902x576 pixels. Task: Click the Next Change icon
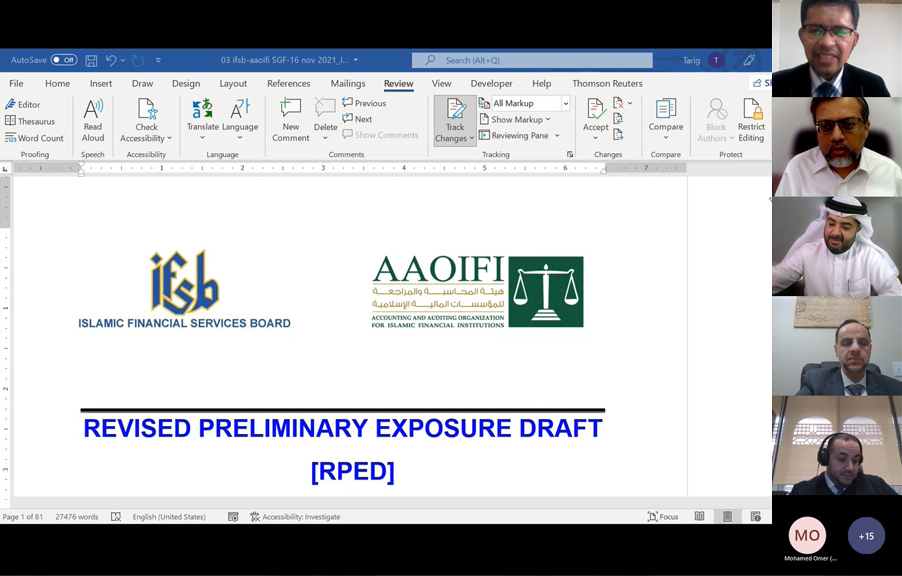tap(618, 135)
